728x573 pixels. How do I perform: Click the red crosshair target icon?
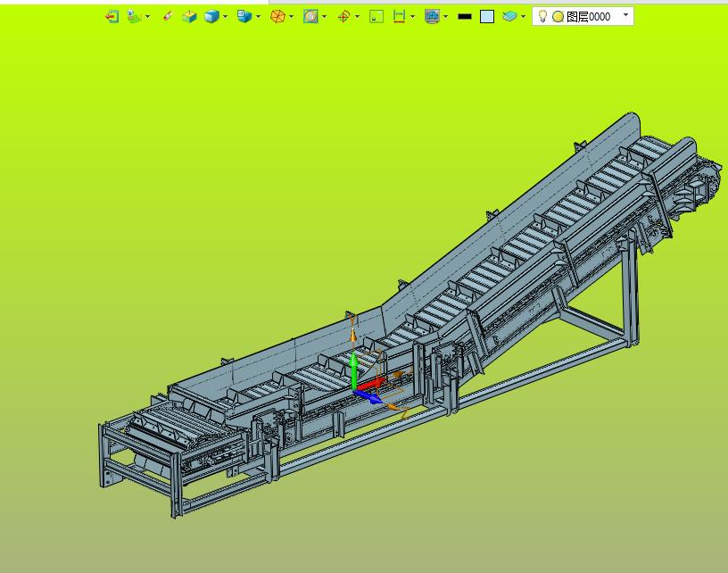pos(343,17)
